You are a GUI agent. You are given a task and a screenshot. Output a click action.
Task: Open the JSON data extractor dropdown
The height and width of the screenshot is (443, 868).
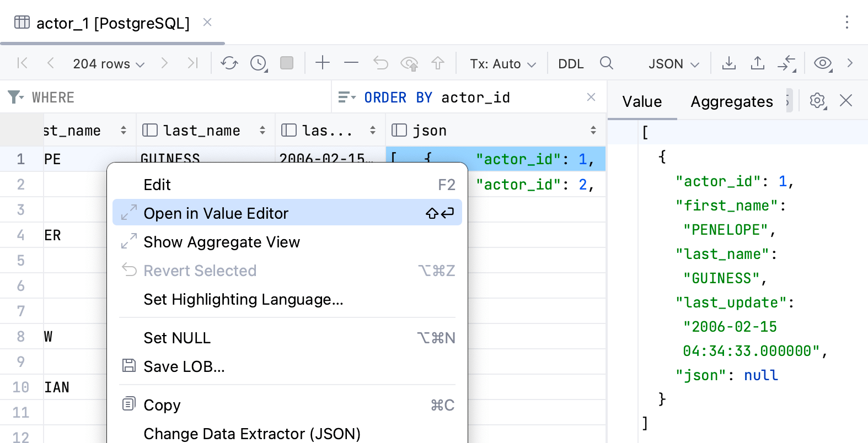[x=673, y=64]
